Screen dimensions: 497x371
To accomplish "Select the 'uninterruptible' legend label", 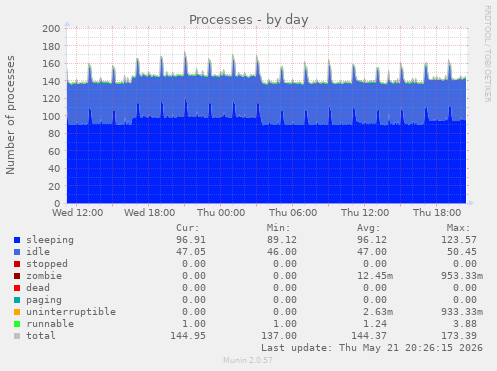I will [x=71, y=312].
